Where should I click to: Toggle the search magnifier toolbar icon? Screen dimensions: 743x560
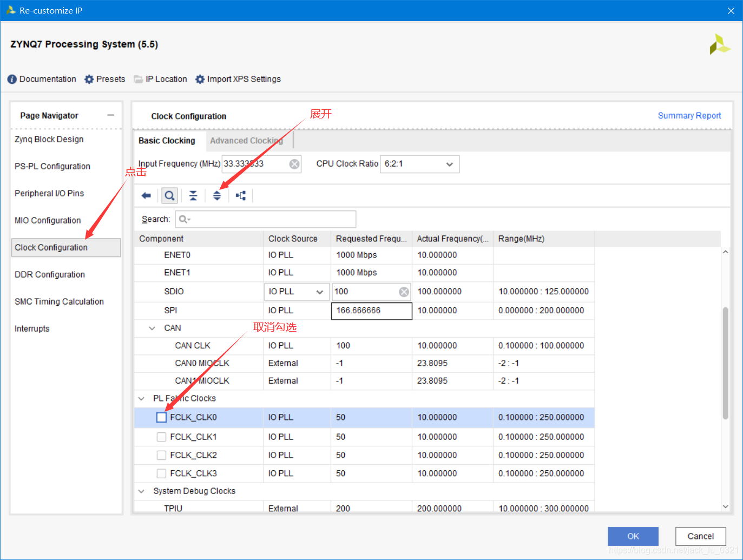[x=169, y=196]
